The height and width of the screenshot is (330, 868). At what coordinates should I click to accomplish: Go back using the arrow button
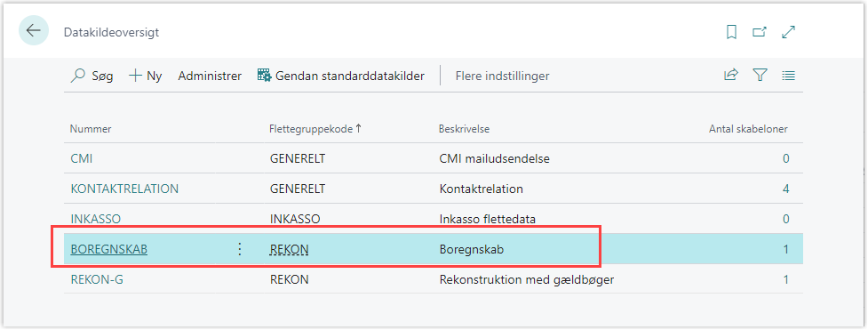34,30
